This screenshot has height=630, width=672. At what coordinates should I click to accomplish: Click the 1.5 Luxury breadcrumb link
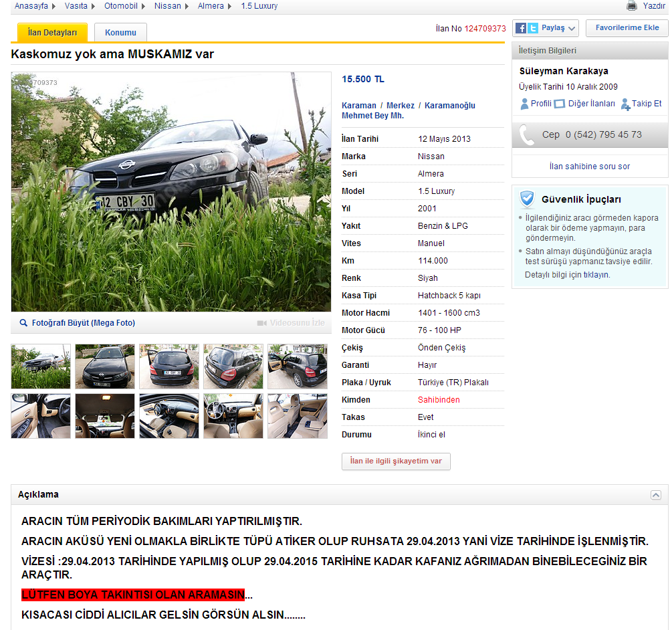pos(259,6)
